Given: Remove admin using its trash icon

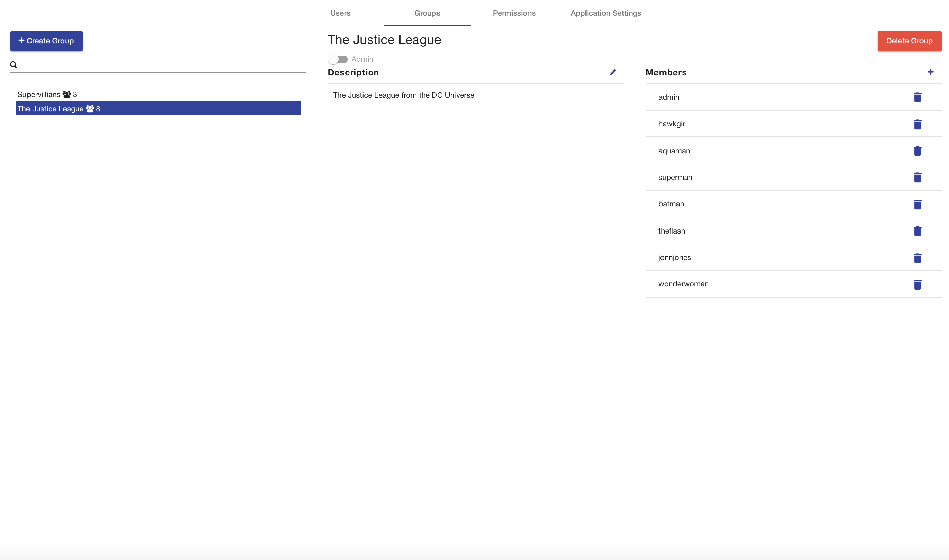Looking at the screenshot, I should (x=918, y=97).
